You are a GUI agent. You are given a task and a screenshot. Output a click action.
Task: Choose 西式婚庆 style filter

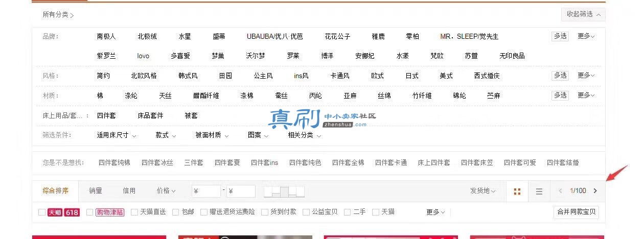[487, 76]
